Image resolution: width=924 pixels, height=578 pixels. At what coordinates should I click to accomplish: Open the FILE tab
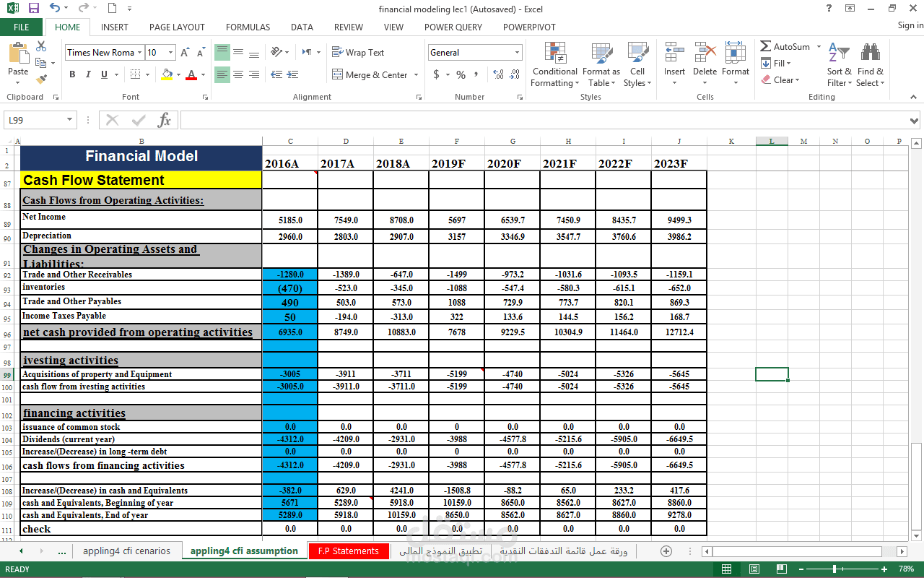pos(22,27)
